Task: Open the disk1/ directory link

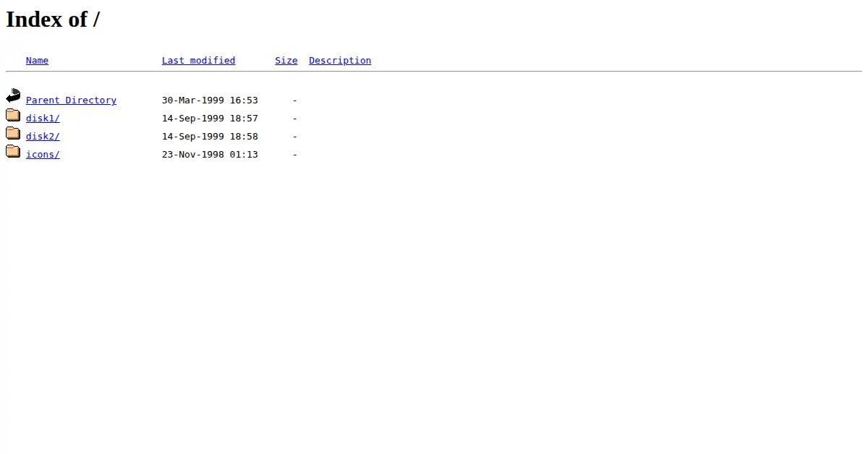Action: tap(43, 119)
